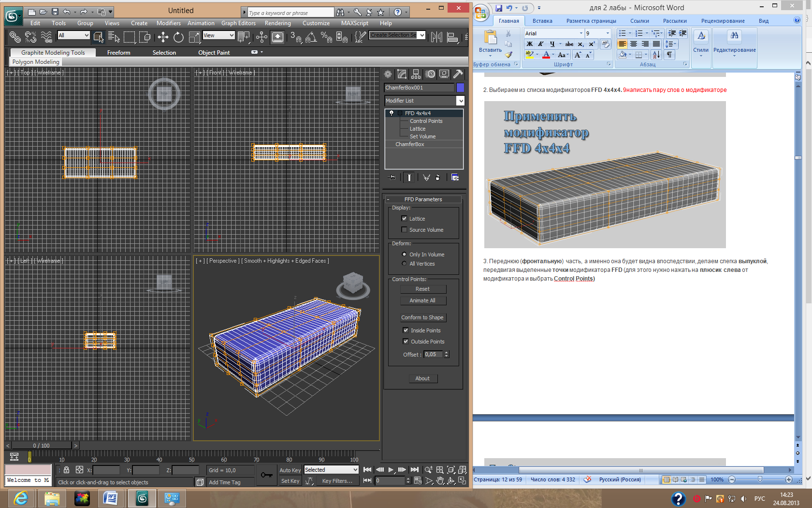This screenshot has height=508, width=812.
Task: Open reference coordinate View dropdown
Action: tap(218, 35)
